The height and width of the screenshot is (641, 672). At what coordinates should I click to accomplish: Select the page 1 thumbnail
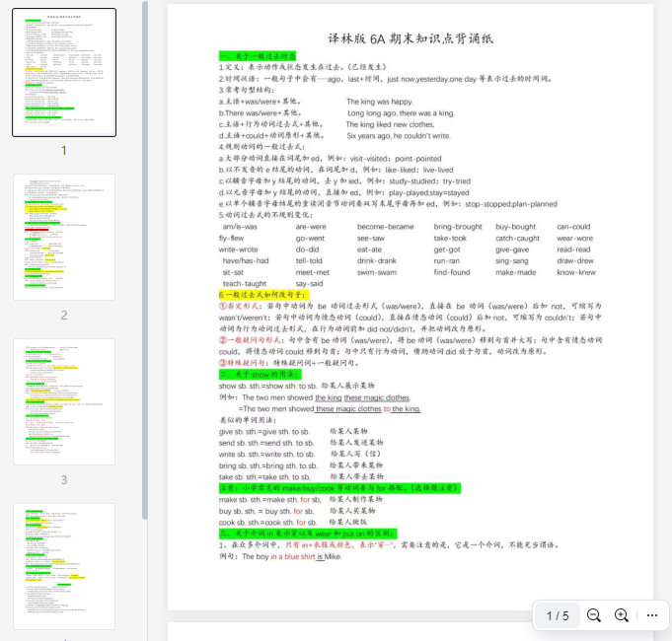click(x=63, y=73)
